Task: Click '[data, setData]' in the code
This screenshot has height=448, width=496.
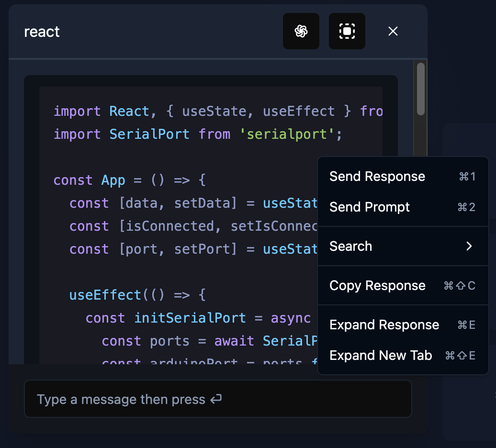Action: click(178, 203)
